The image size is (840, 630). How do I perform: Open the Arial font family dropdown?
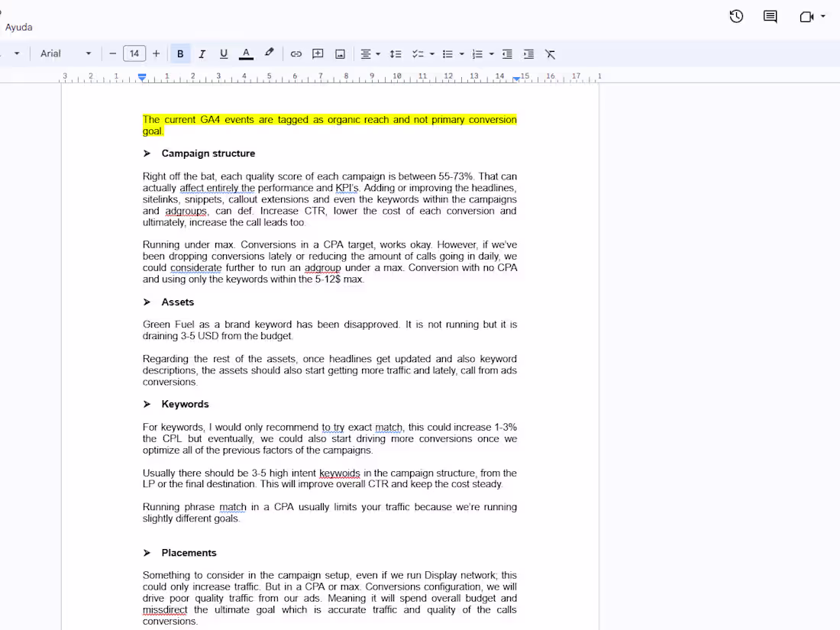tap(66, 53)
